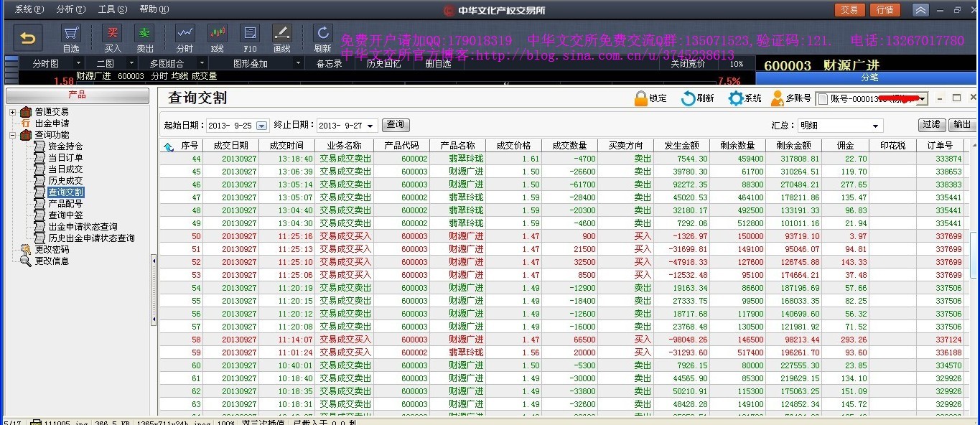Image resolution: width=980 pixels, height=425 pixels.
Task: Open the K线 candlestick icon
Action: point(218,33)
